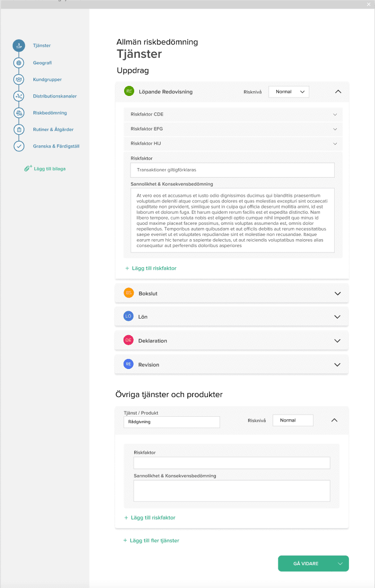Go to Geografi step label in sidebar

pyautogui.click(x=42, y=63)
